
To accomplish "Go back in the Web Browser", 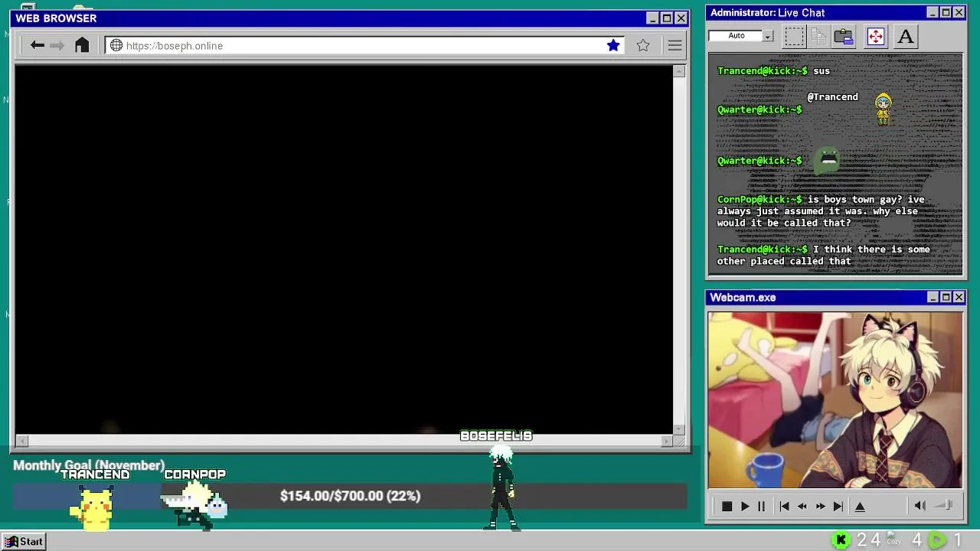I will (x=37, y=46).
